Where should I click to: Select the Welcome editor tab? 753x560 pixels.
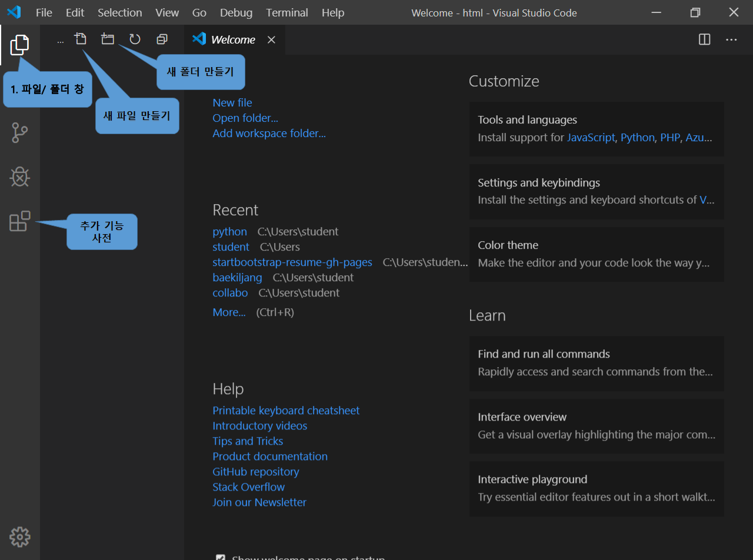235,39
